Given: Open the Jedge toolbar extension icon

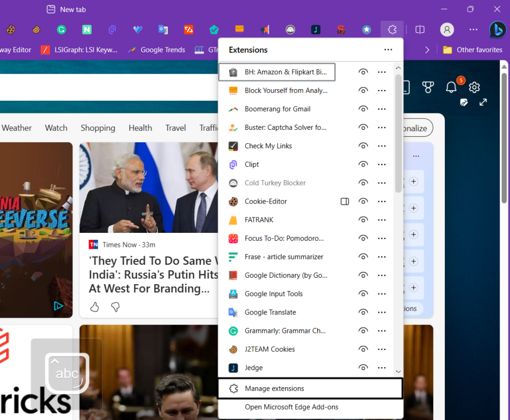Looking at the screenshot, I should pos(315,30).
